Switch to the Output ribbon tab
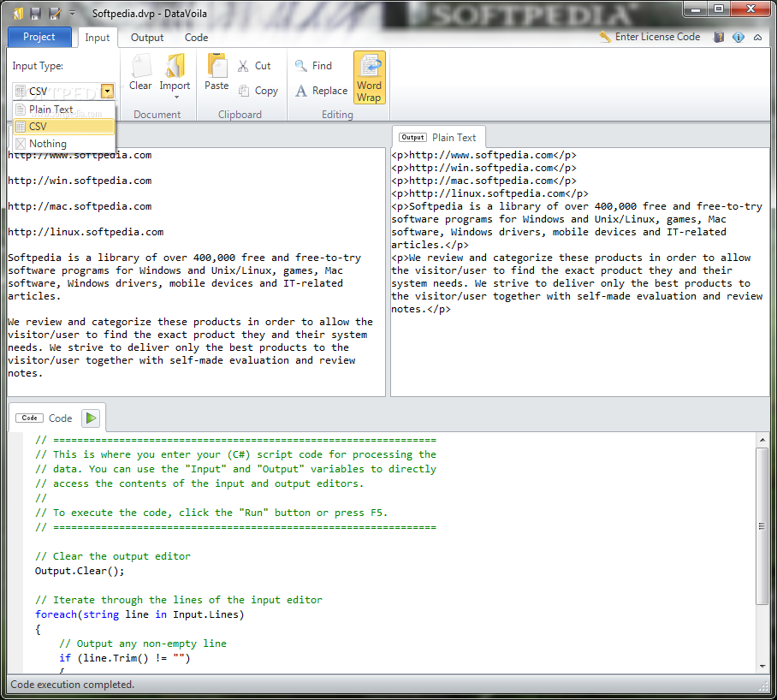Screen dimensions: 777x700 147,38
